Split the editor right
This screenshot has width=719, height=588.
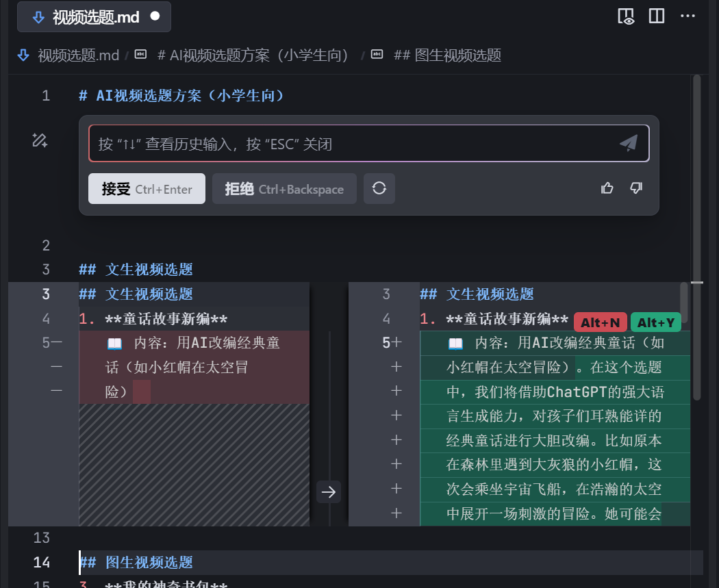click(656, 16)
